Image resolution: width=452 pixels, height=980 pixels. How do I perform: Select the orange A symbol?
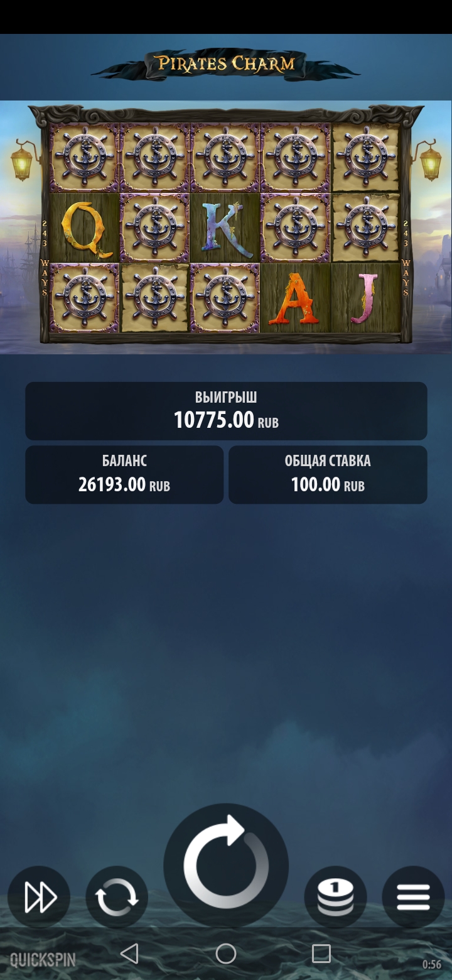(295, 298)
